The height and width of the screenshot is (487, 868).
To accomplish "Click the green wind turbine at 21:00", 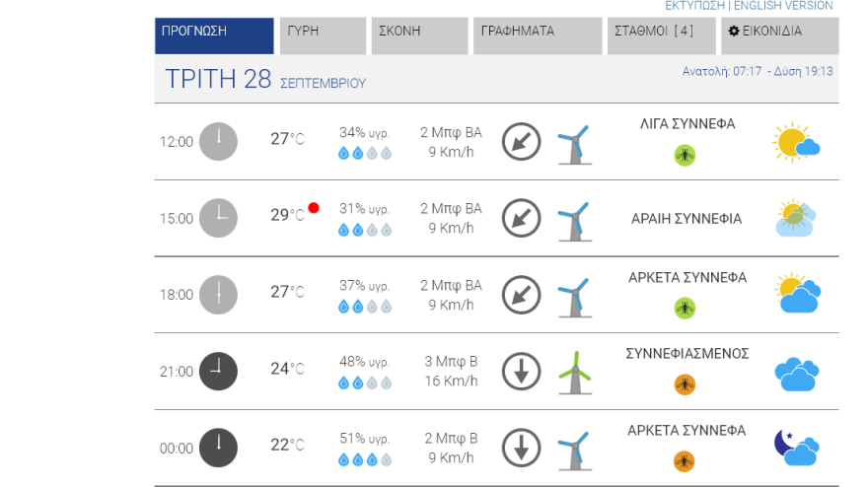I will (x=575, y=372).
